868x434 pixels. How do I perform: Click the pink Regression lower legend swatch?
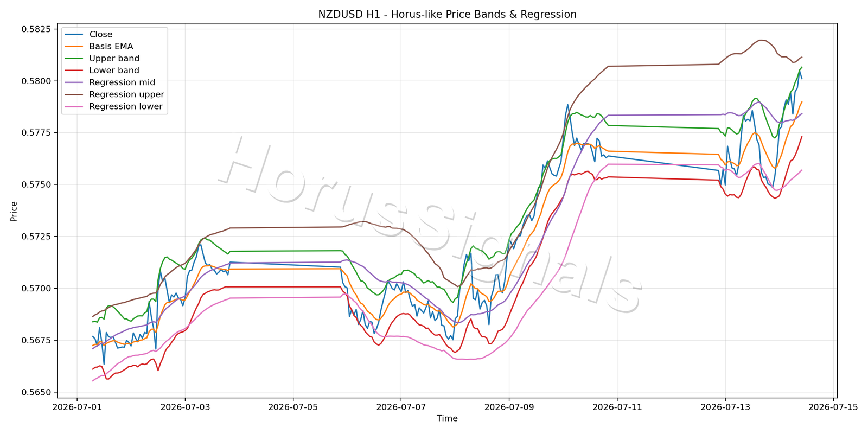(74, 106)
